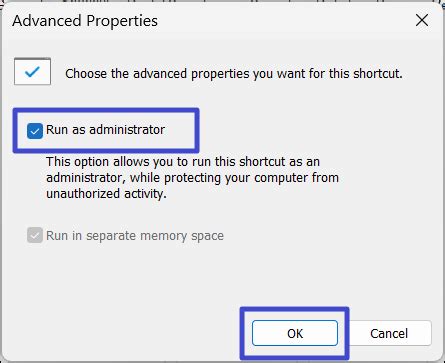Click the "Choose the advanced properties" instruction text
Screen dimensions: 445x363
point(234,74)
